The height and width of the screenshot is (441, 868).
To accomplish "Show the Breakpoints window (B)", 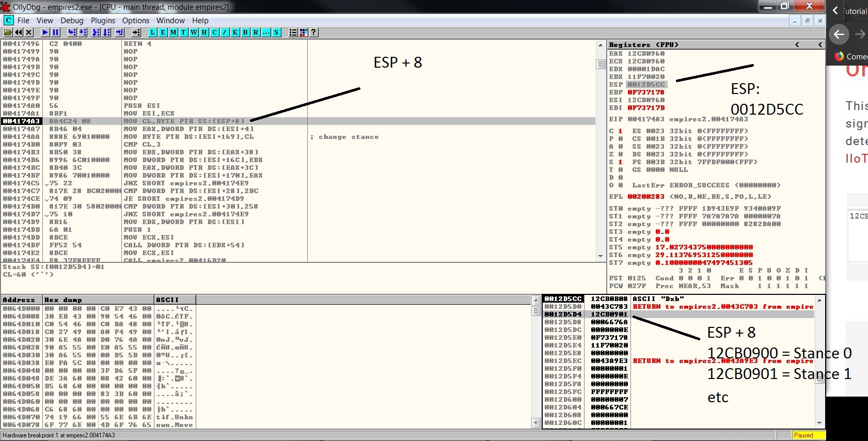I will 245,32.
